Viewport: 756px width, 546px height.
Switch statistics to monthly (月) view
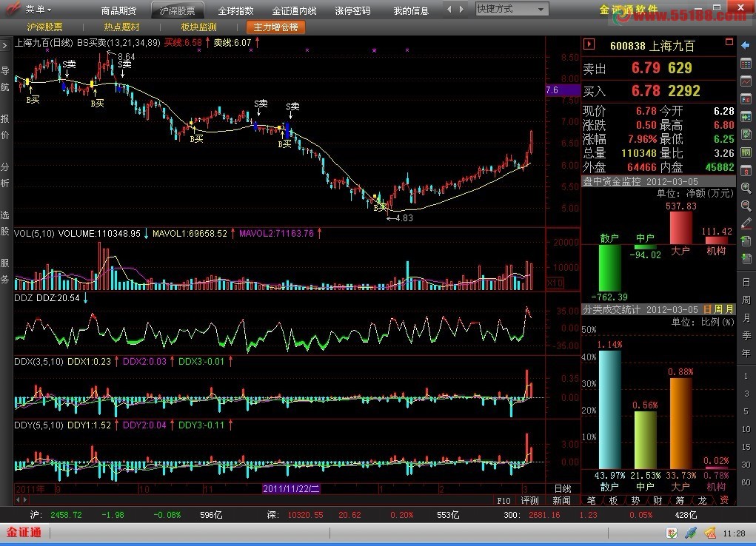coord(729,309)
